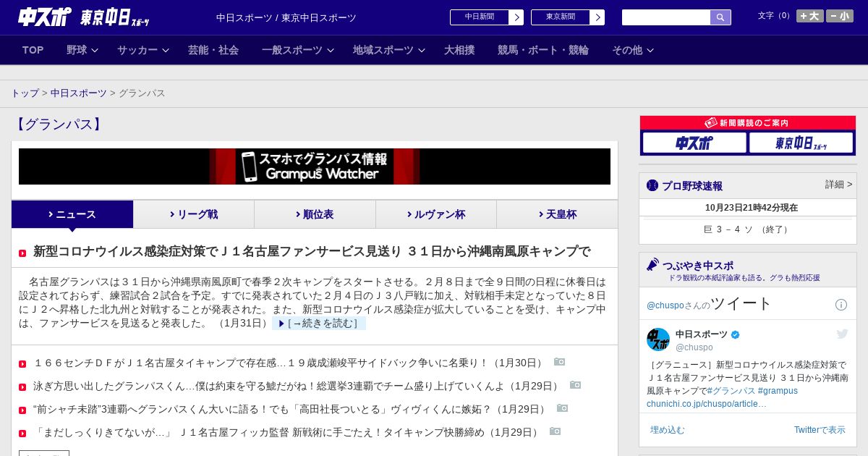Expand the 野球 menu dropdown
This screenshot has height=456, width=868.
click(83, 50)
